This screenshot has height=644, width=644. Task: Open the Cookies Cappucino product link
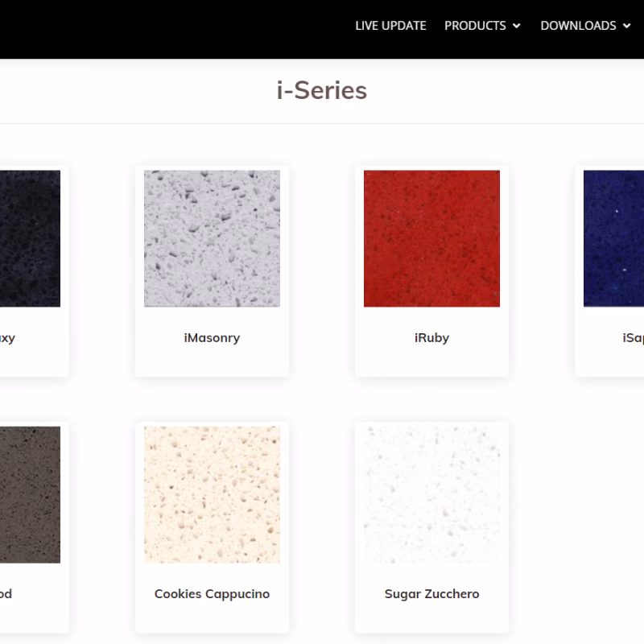coord(212,594)
